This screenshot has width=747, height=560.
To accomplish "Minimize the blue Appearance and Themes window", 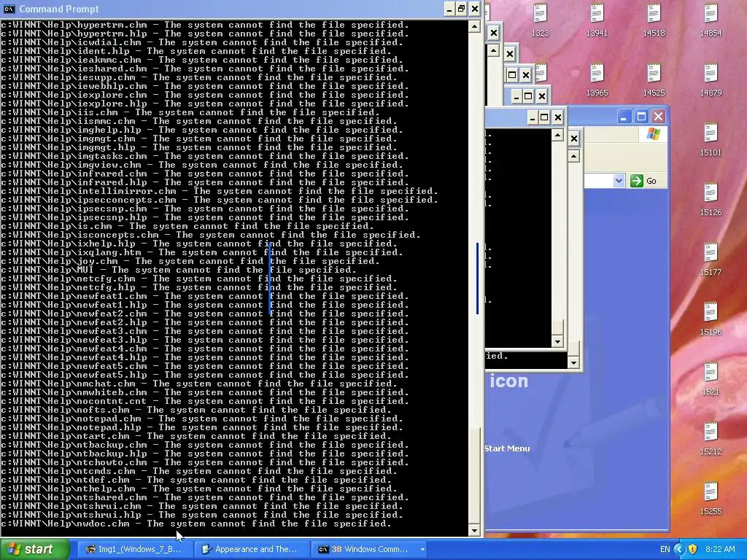I will point(624,117).
